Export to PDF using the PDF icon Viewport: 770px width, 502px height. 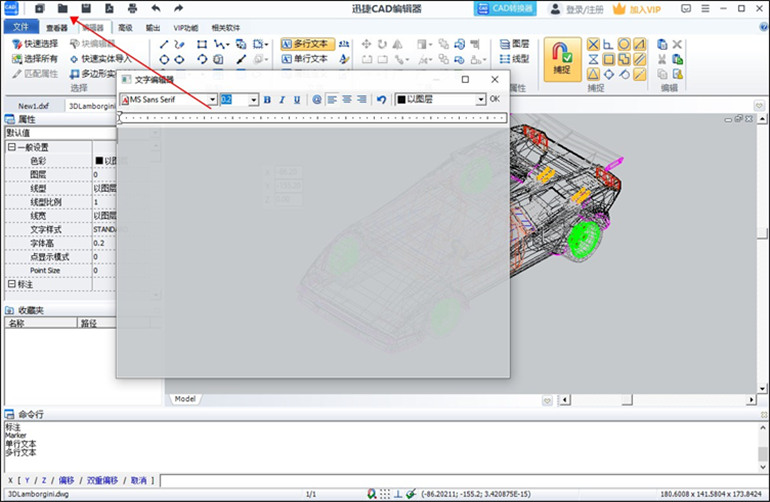109,8
